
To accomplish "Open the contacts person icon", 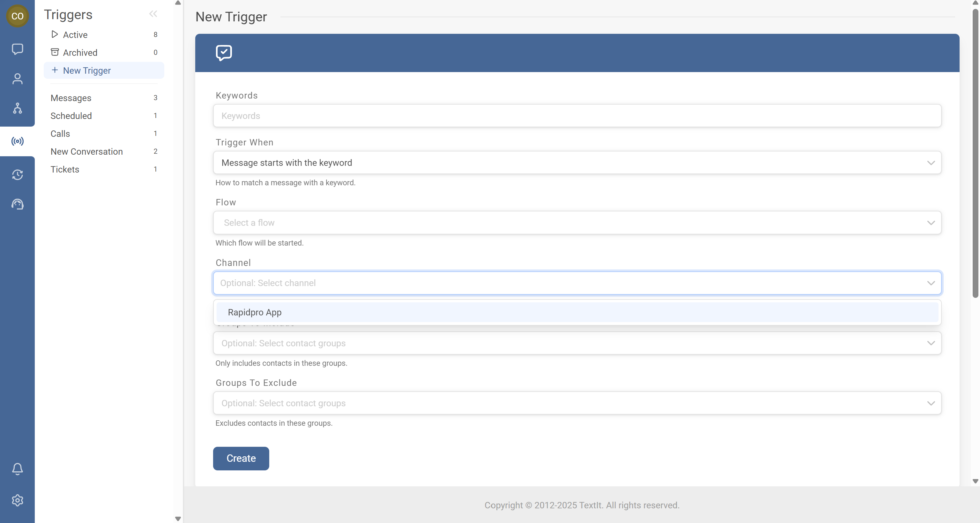I will pyautogui.click(x=17, y=79).
